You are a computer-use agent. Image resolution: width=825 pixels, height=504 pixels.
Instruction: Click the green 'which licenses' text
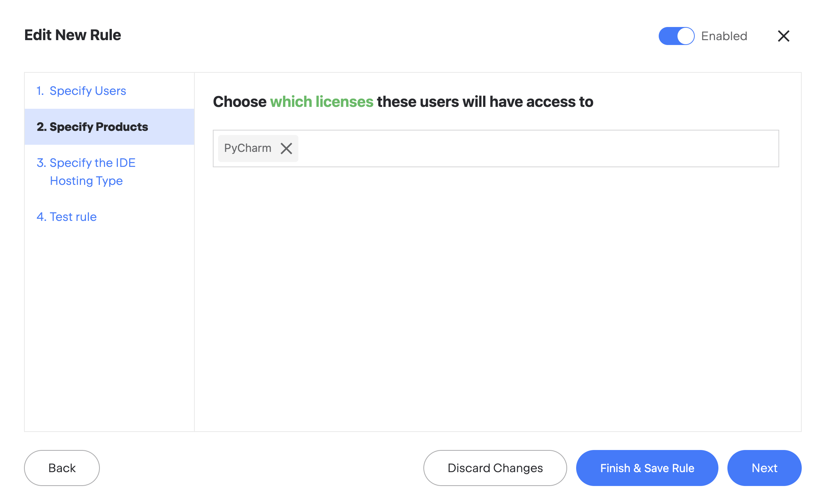coord(322,102)
